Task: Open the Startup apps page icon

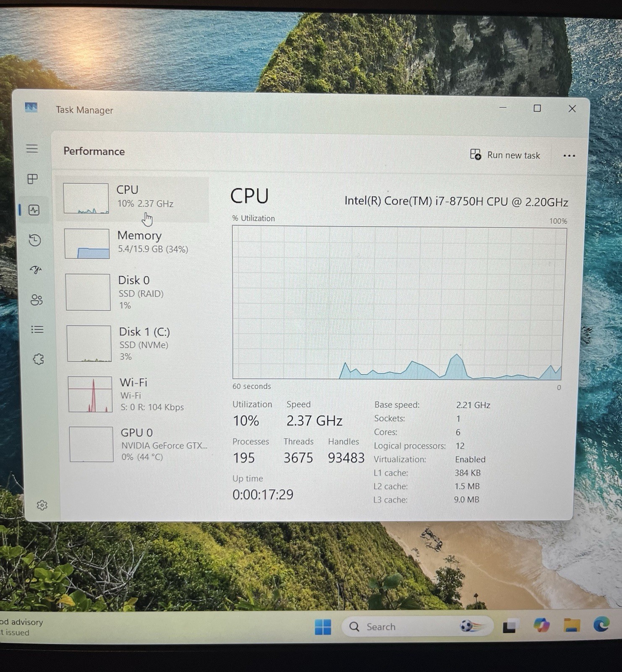Action: point(36,270)
